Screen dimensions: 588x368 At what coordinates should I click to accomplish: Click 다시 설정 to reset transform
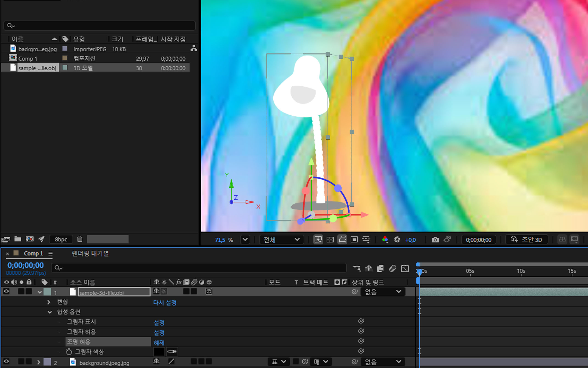(x=165, y=303)
